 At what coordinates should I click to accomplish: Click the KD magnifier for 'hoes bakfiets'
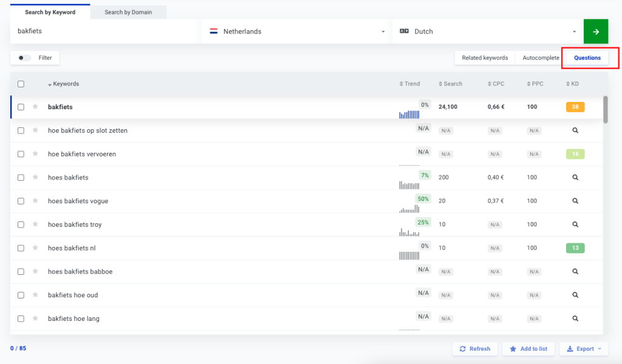(575, 178)
